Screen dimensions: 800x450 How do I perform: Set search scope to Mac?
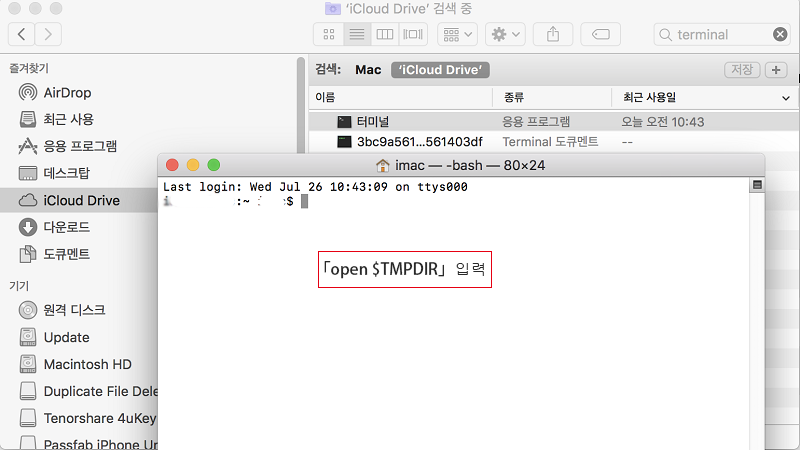pos(368,70)
